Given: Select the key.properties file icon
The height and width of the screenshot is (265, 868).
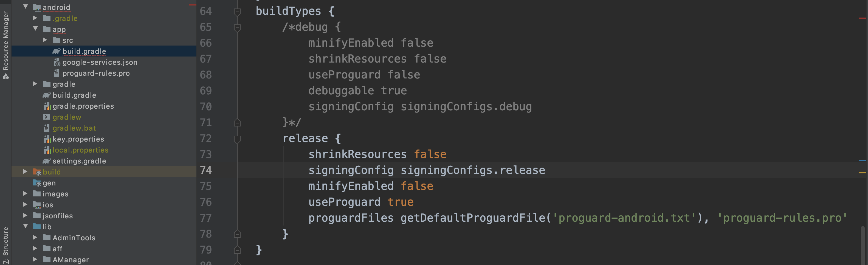Looking at the screenshot, I should coord(47,139).
